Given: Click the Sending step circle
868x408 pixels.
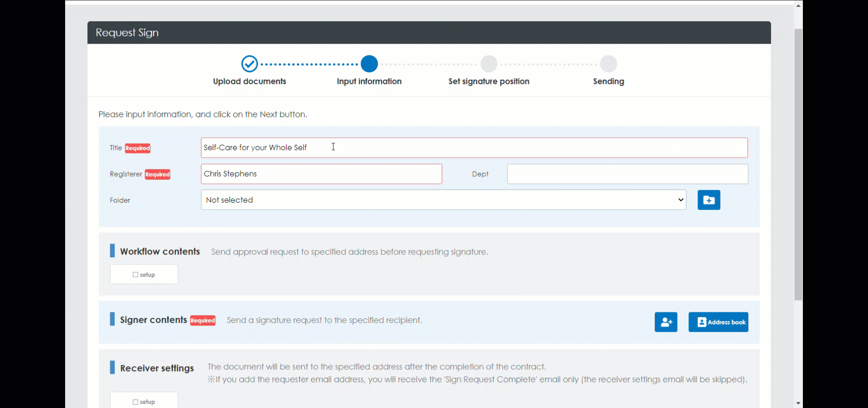Looking at the screenshot, I should [x=608, y=64].
